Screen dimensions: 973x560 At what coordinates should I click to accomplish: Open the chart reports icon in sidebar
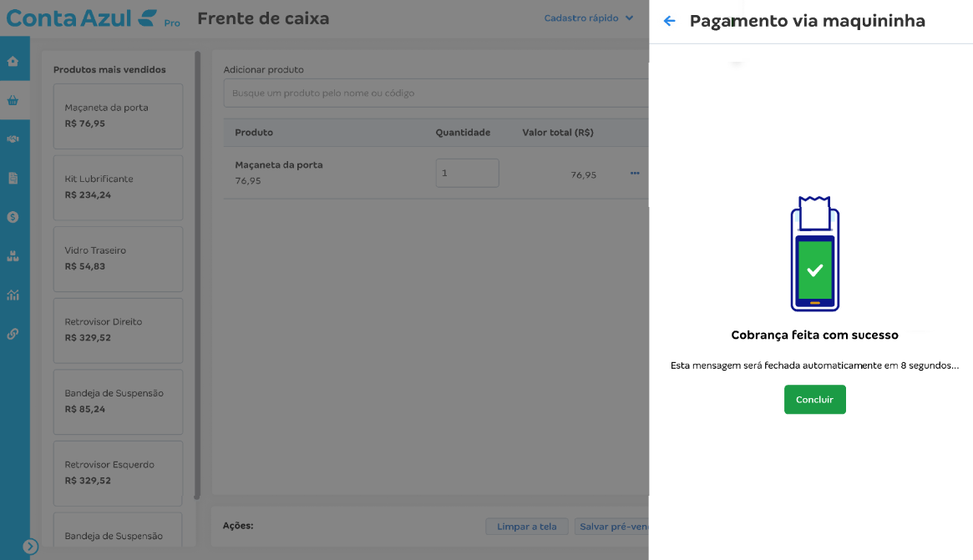click(13, 295)
